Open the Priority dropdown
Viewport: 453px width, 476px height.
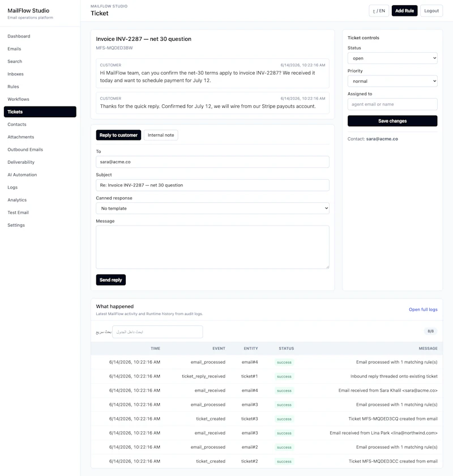pos(392,81)
